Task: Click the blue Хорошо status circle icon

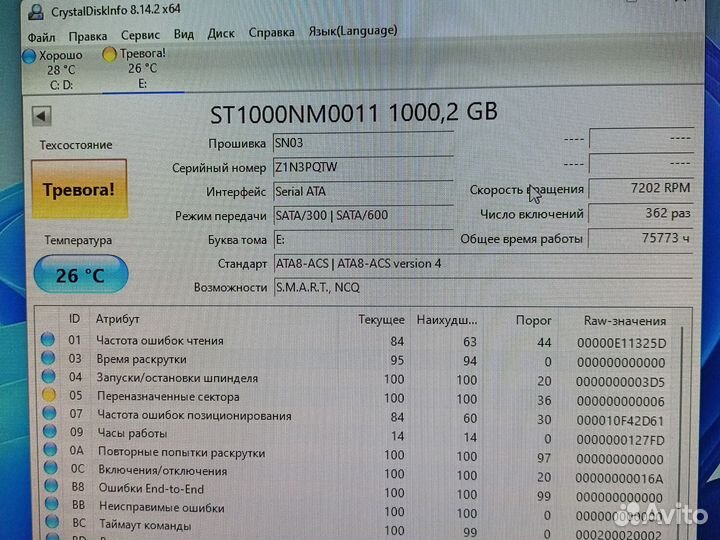Action: (29, 56)
